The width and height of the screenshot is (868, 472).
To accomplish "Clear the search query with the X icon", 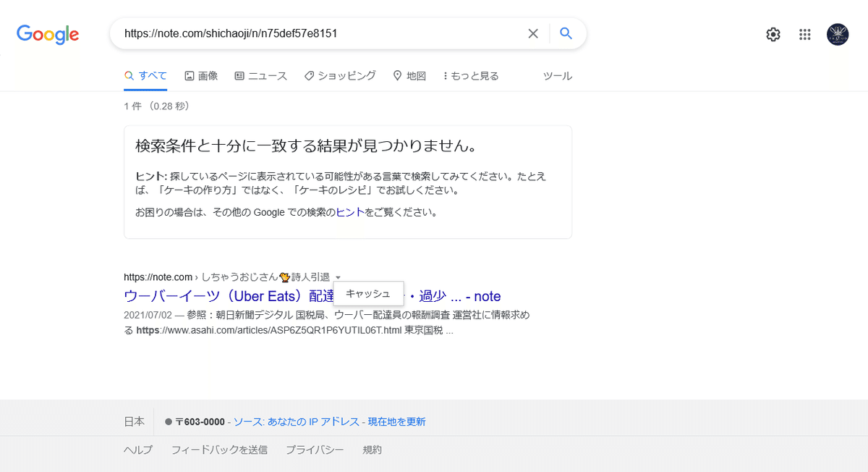I will pyautogui.click(x=533, y=33).
